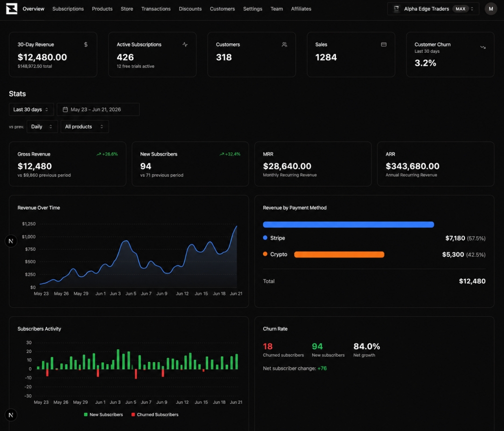The height and width of the screenshot is (431, 504).
Task: Click the 1284 sales count
Action: pos(326,57)
